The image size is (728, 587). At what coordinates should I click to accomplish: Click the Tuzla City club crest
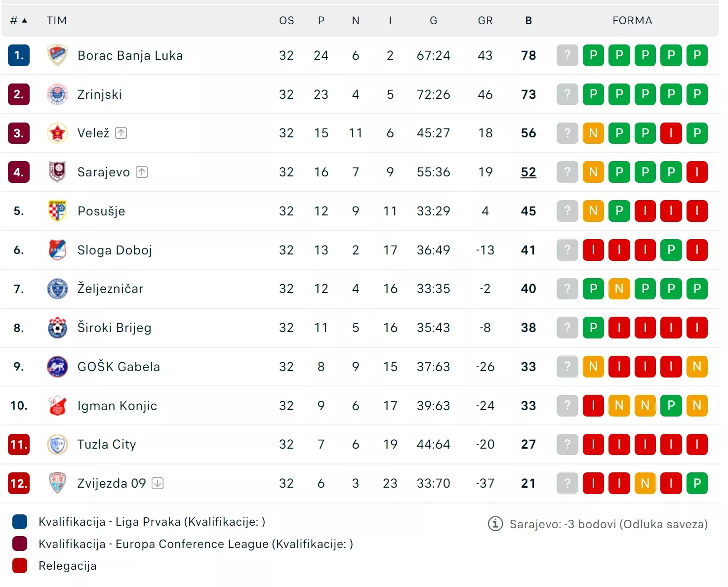click(57, 444)
